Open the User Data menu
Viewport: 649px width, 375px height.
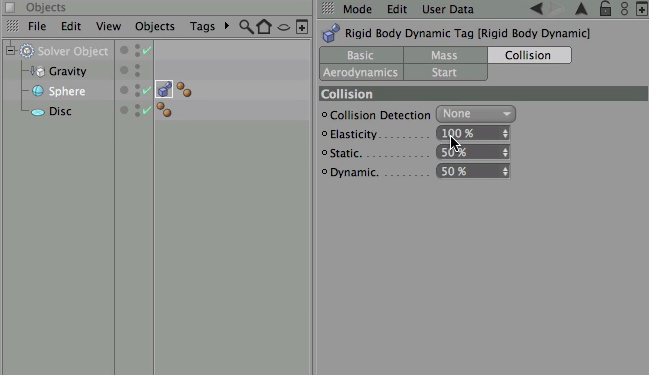pos(448,9)
